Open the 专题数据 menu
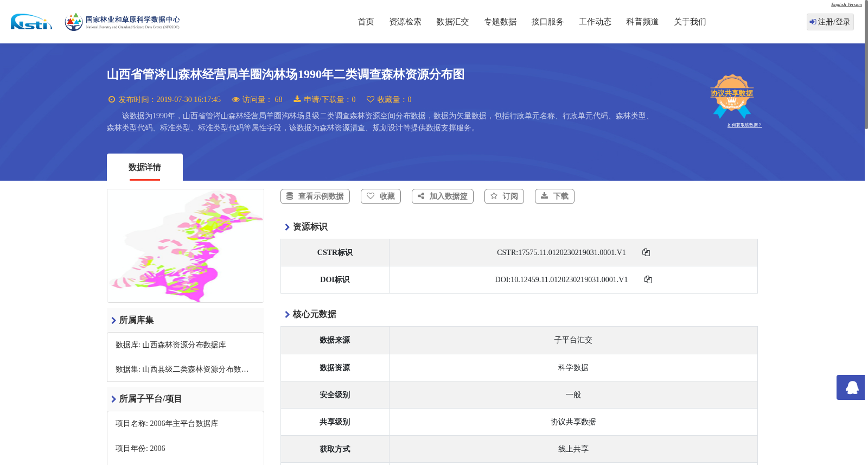The height and width of the screenshot is (465, 868). [500, 22]
